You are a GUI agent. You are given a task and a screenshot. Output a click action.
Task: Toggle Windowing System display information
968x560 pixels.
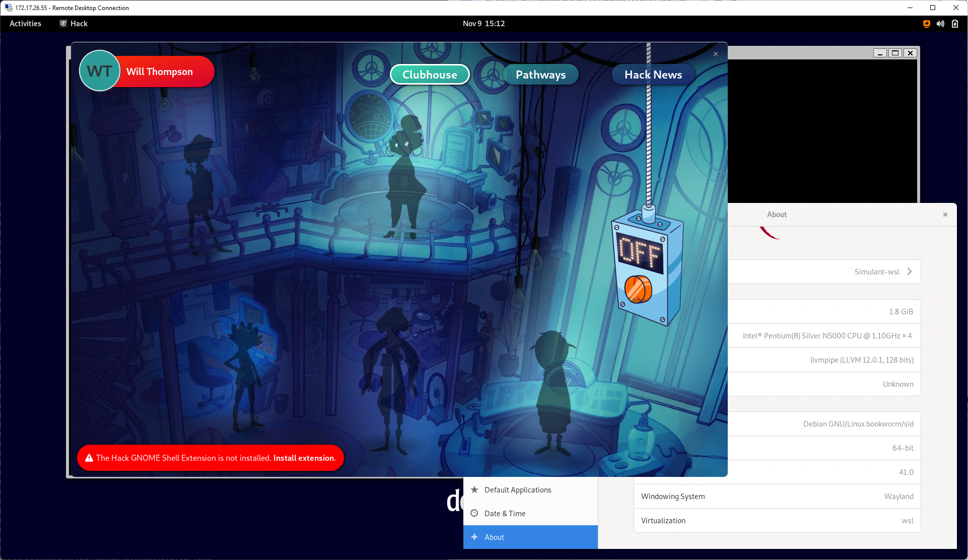click(776, 496)
